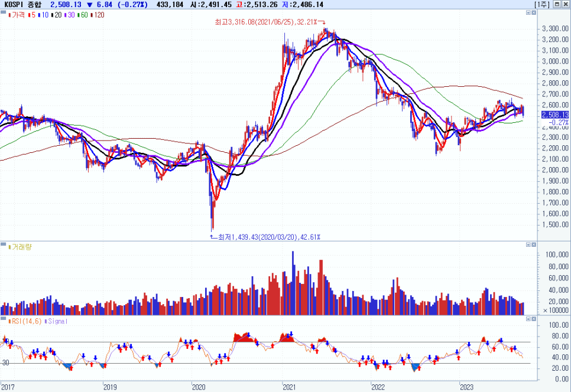Click the down-triangle change indicator in the title
The image size is (571, 392).
tap(90, 5)
